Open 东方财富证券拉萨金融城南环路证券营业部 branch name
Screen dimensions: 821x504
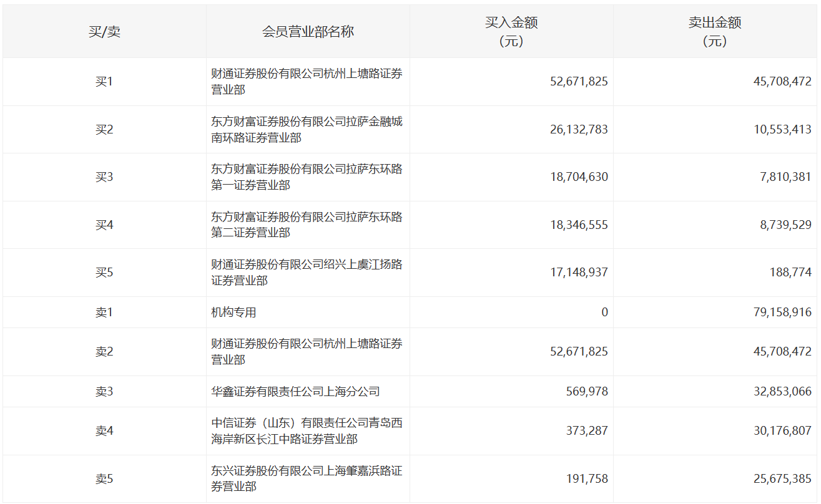(307, 129)
